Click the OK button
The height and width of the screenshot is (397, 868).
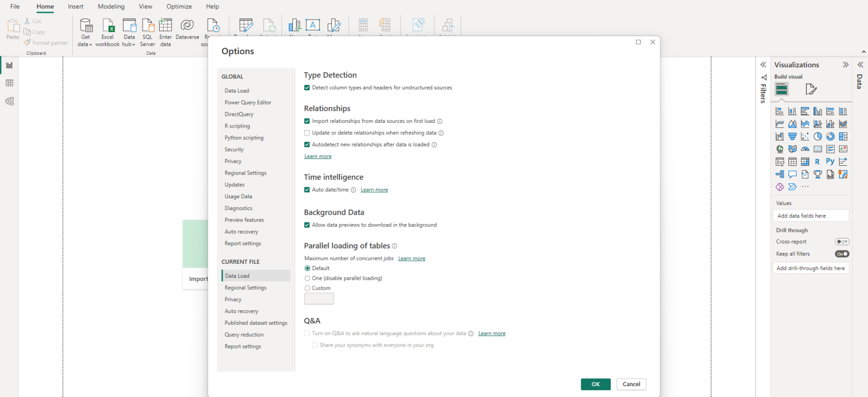pyautogui.click(x=595, y=384)
